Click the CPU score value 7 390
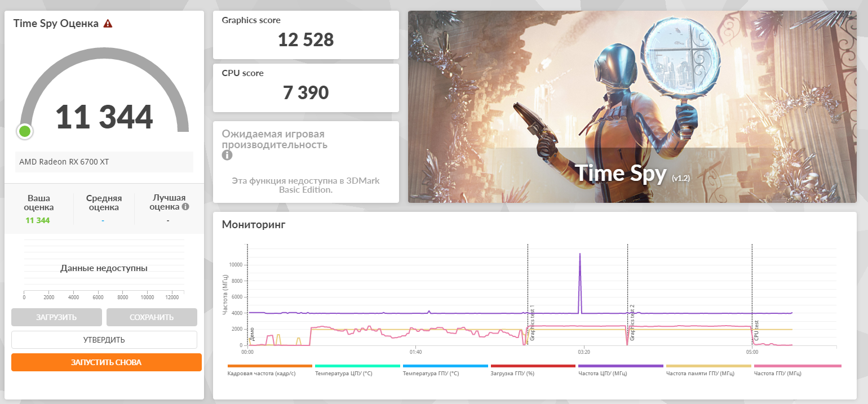The image size is (868, 404). point(306,93)
